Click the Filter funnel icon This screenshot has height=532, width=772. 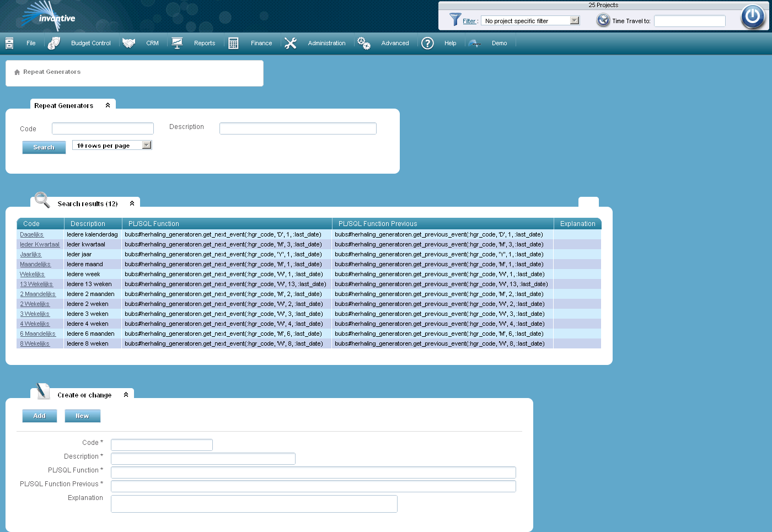point(454,20)
